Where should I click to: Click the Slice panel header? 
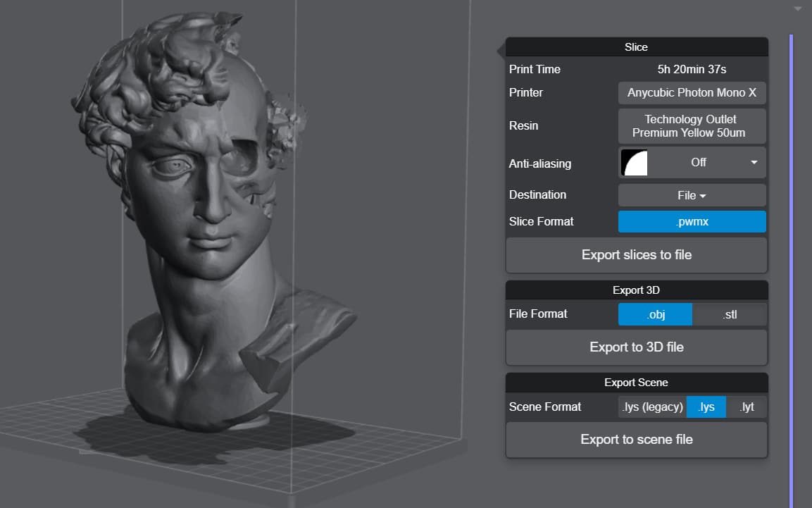click(637, 47)
